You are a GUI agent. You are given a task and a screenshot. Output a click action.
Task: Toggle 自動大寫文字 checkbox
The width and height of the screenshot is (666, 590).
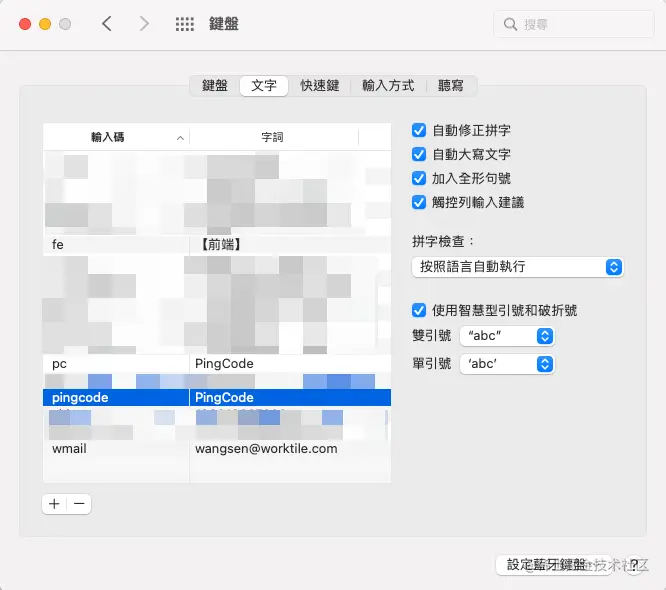(x=419, y=154)
